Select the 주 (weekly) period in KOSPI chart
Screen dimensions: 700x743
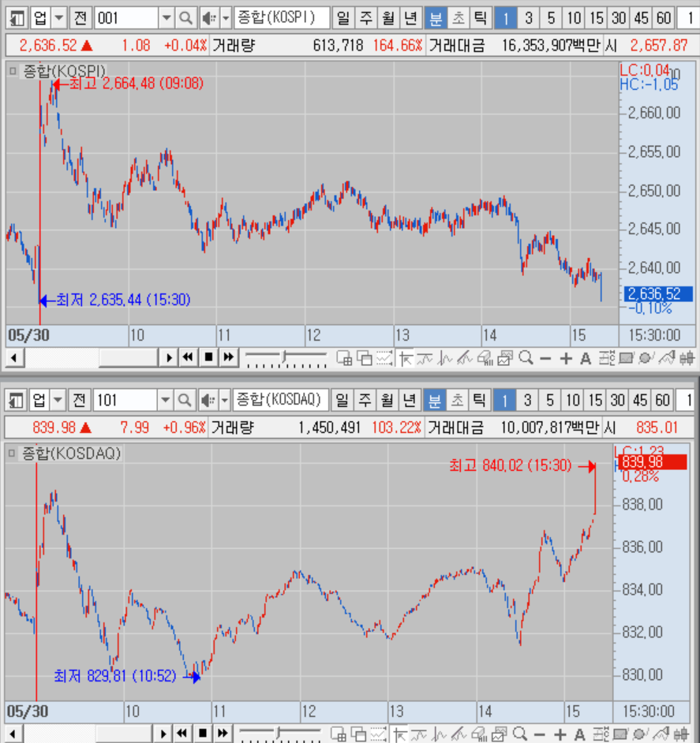coord(365,18)
